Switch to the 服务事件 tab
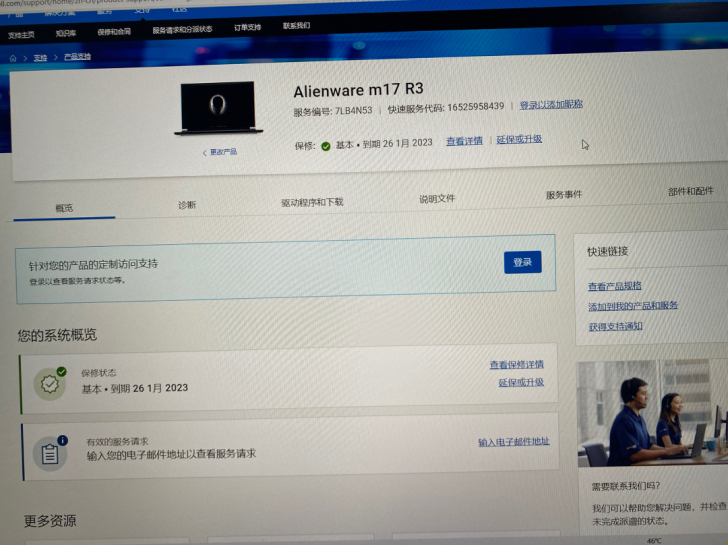The image size is (728, 545). tap(564, 195)
